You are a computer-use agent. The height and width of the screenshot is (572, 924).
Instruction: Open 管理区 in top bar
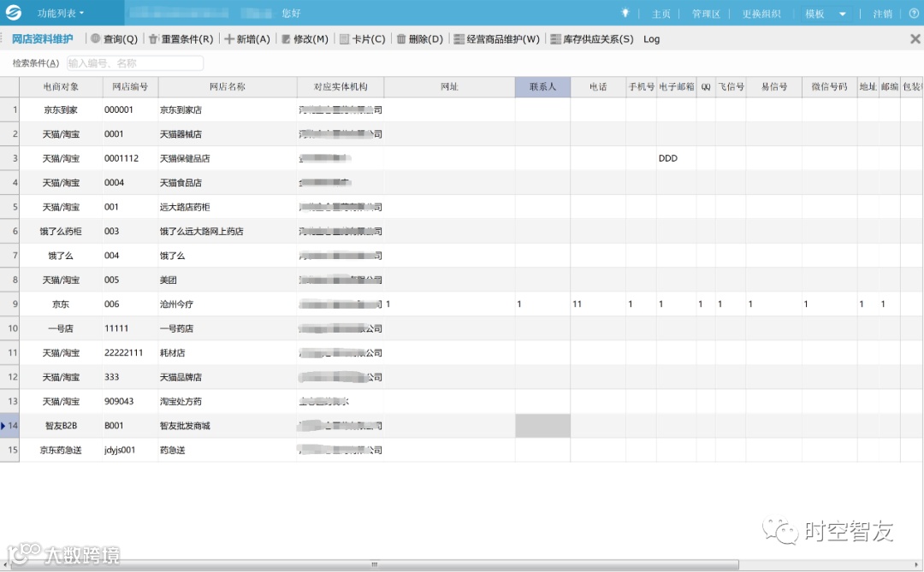click(706, 14)
